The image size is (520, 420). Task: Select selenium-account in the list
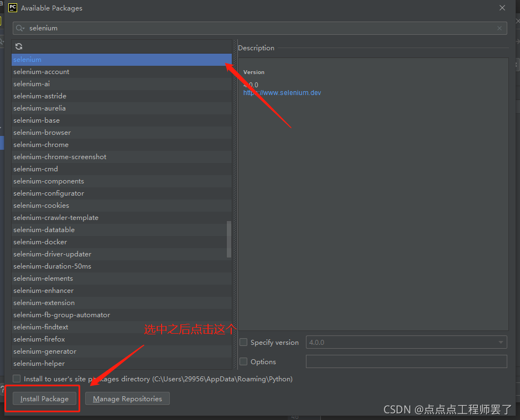pos(121,71)
